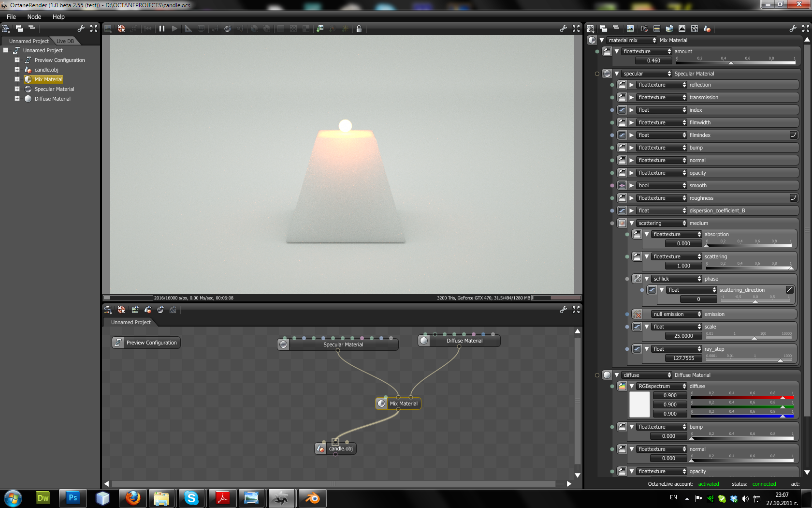This screenshot has width=812, height=508.
Task: Maximize the render viewport with expand arrows icon
Action: tap(576, 29)
